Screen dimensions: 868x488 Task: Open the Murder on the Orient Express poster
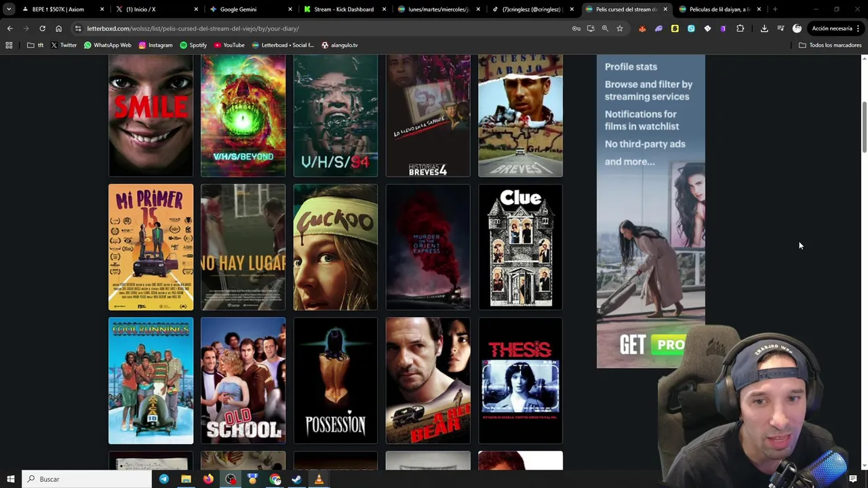(x=428, y=247)
